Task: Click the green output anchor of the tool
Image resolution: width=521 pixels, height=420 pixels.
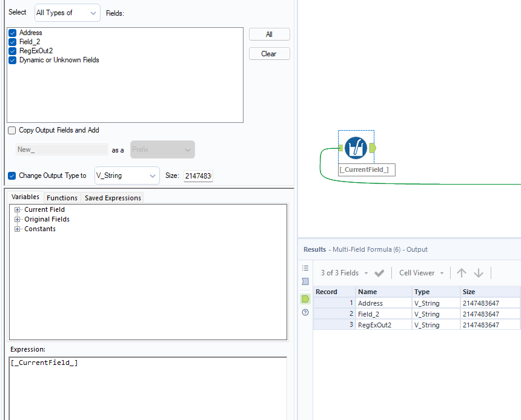Action: click(x=373, y=147)
